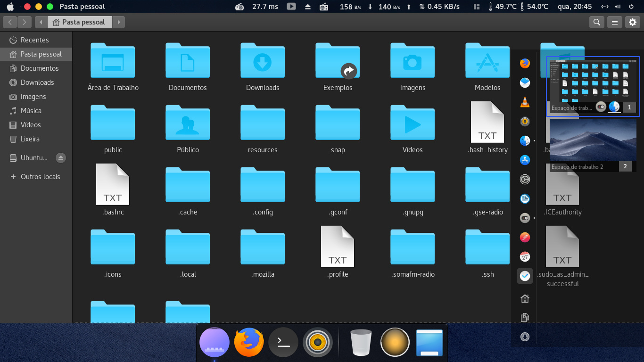Open the power menu in the top bar
The height and width of the screenshot is (362, 644).
click(x=631, y=7)
